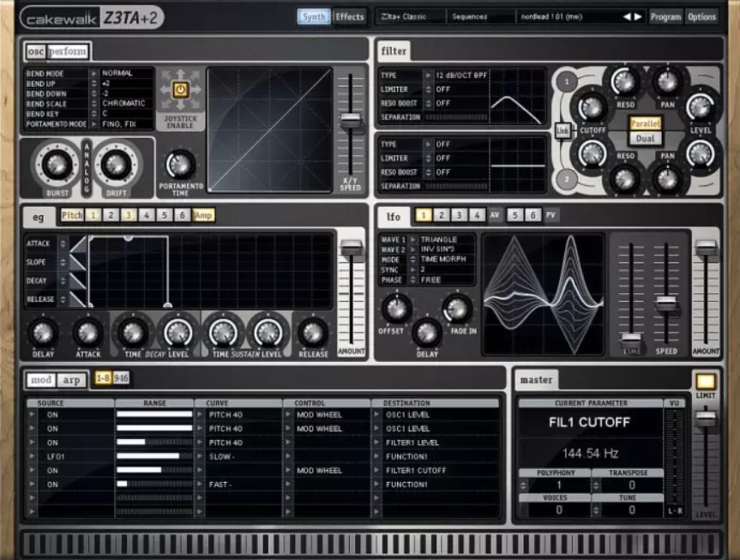740x560 pixels.
Task: Click the Sequences category field
Action: [480, 16]
